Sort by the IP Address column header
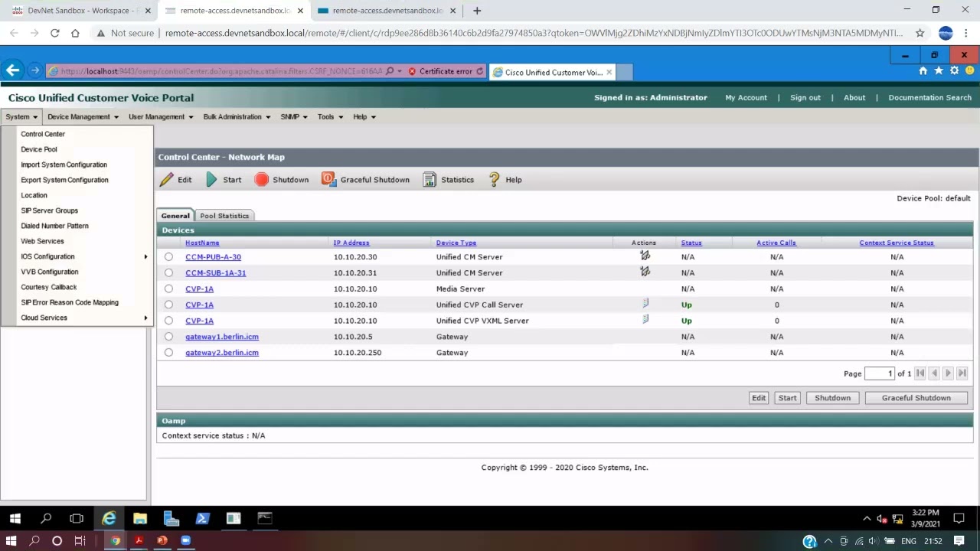Screen dimensions: 980x551 (351, 243)
